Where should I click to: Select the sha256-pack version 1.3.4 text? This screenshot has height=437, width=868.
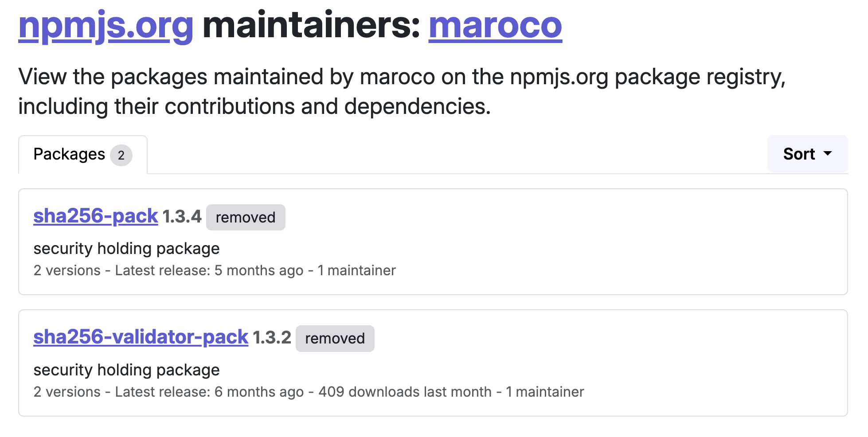(182, 217)
